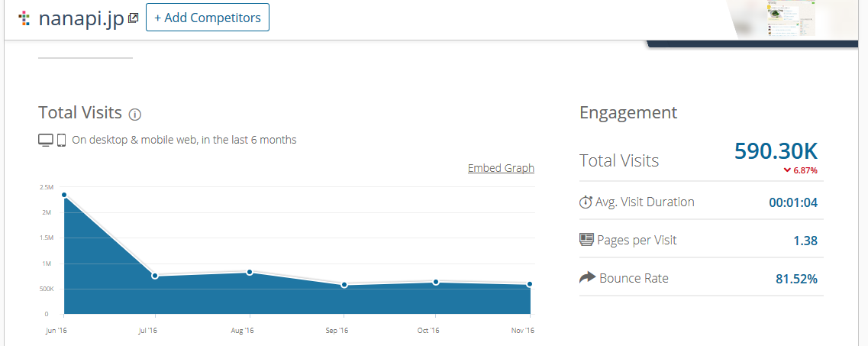Select the Jul '16 data point on chart

point(155,276)
